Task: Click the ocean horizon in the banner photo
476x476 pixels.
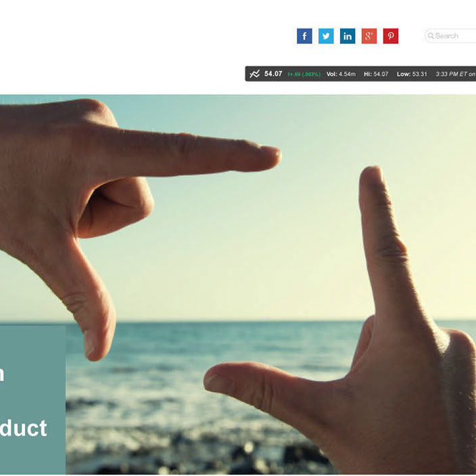Action: point(237,321)
